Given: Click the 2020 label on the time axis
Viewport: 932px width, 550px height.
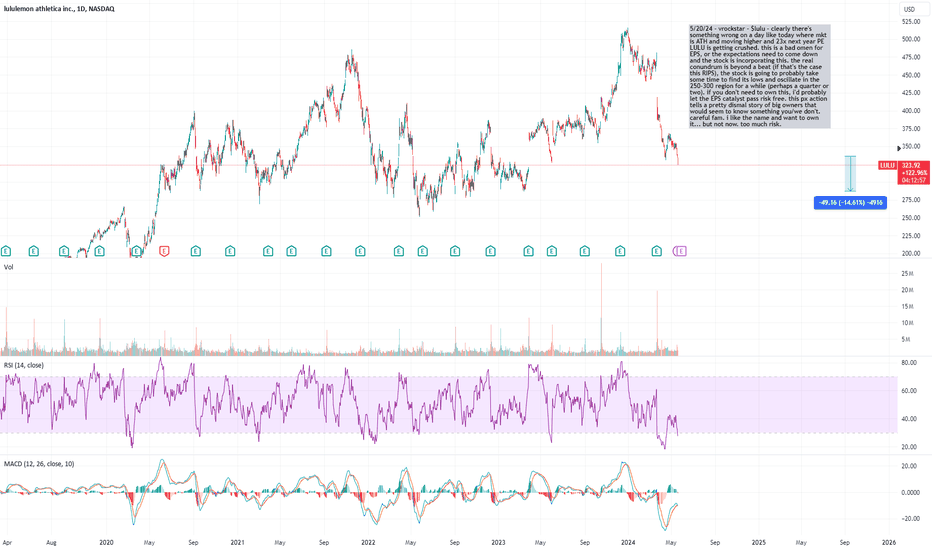Looking at the screenshot, I should point(106,542).
